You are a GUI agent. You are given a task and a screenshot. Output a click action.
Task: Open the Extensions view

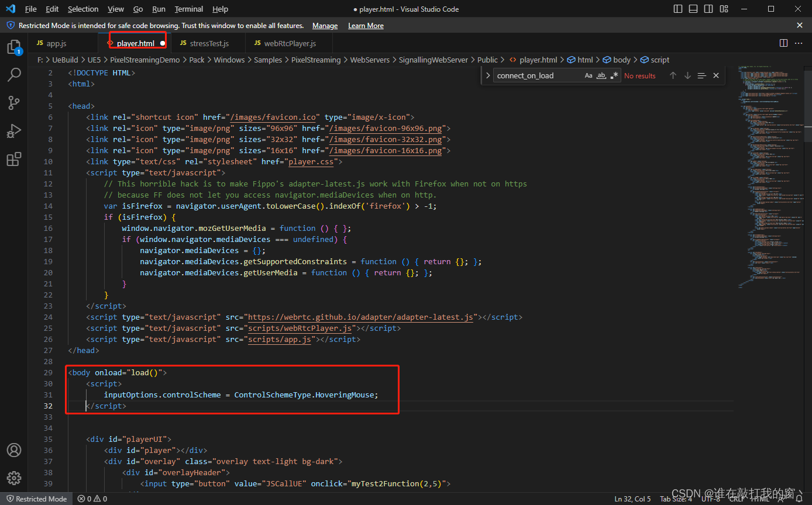[x=14, y=159]
